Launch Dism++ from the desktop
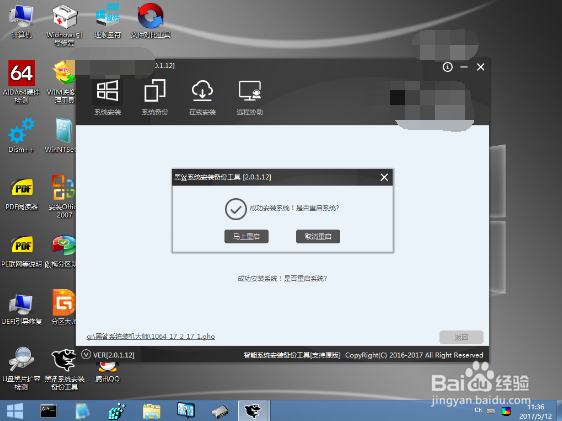The height and width of the screenshot is (421, 562). click(21, 135)
